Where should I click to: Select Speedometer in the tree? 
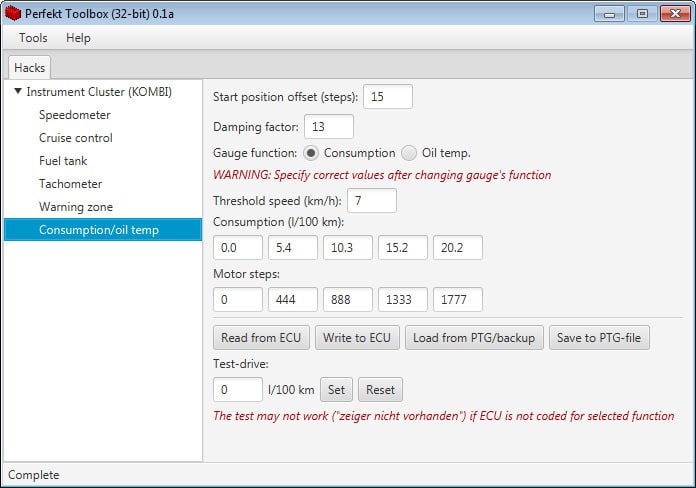click(75, 115)
